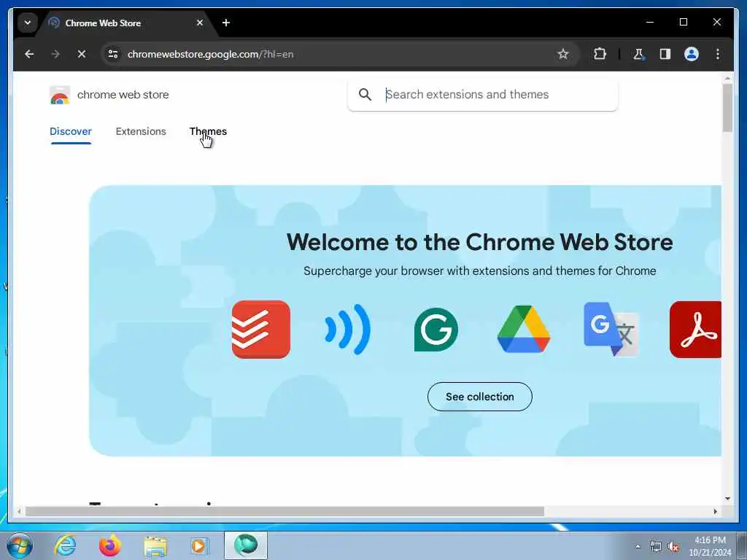Show hidden system tray icons
This screenshot has height=560, width=747.
(638, 546)
